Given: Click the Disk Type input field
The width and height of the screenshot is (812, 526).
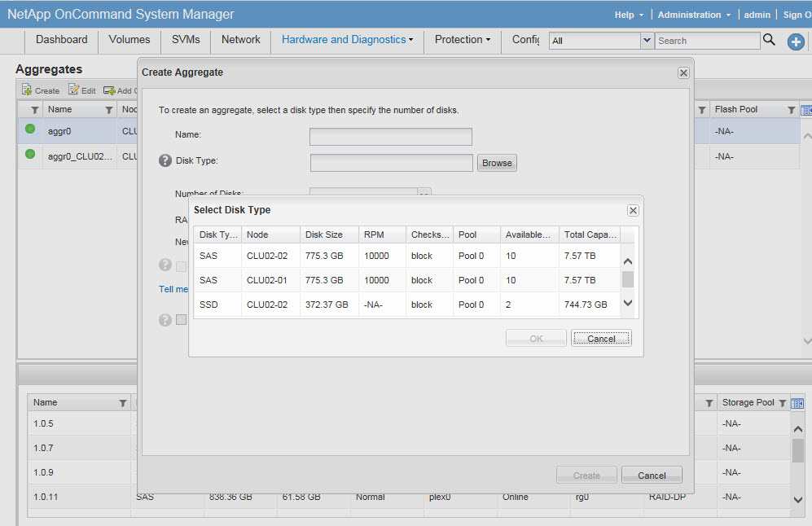Looking at the screenshot, I should [x=391, y=163].
